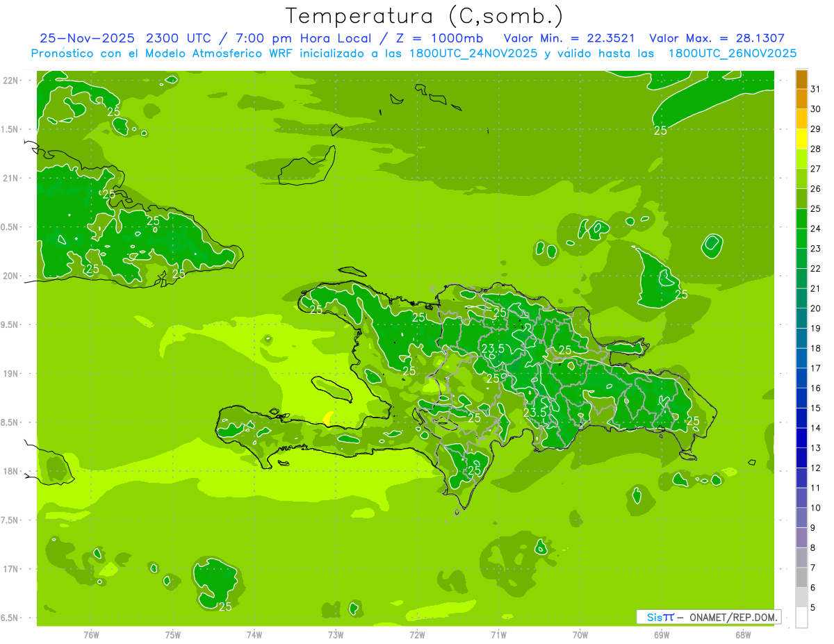Click the white swatch below 5
Viewport: 834px width, 644px height.
(801, 618)
